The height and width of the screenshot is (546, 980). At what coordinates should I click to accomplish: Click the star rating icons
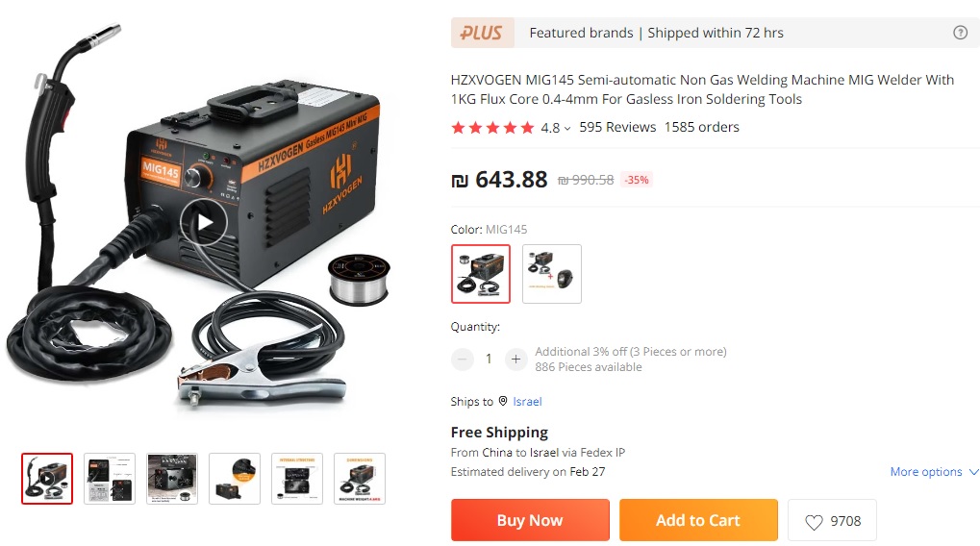tap(492, 128)
